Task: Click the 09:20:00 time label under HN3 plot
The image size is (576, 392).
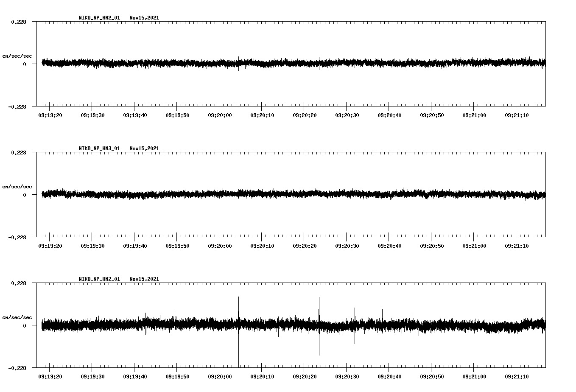Action: point(220,246)
